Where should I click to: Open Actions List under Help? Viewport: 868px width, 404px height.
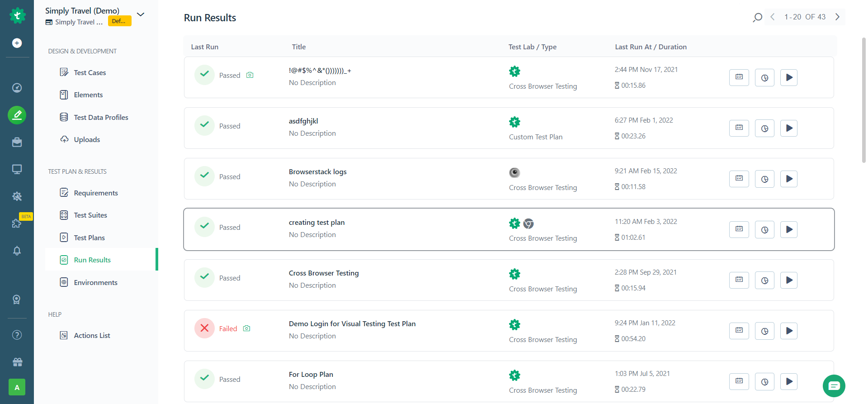pos(92,335)
